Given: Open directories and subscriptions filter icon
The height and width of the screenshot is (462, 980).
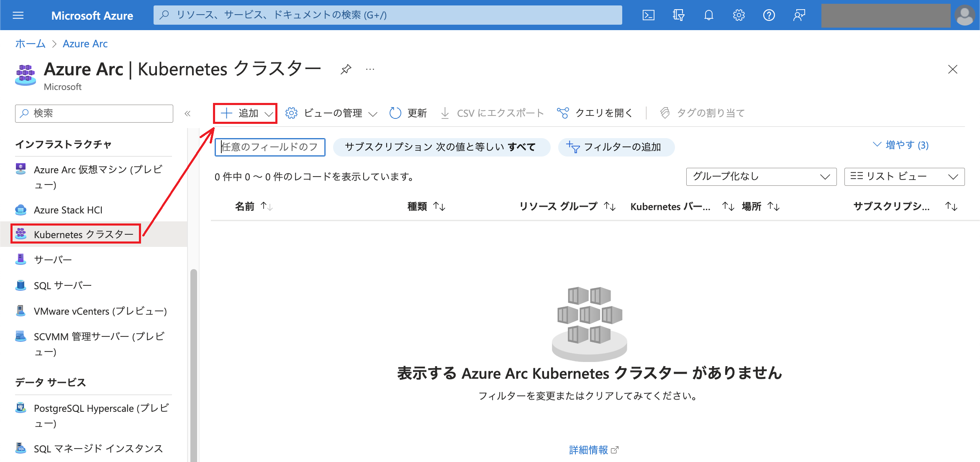Looking at the screenshot, I should tap(678, 15).
